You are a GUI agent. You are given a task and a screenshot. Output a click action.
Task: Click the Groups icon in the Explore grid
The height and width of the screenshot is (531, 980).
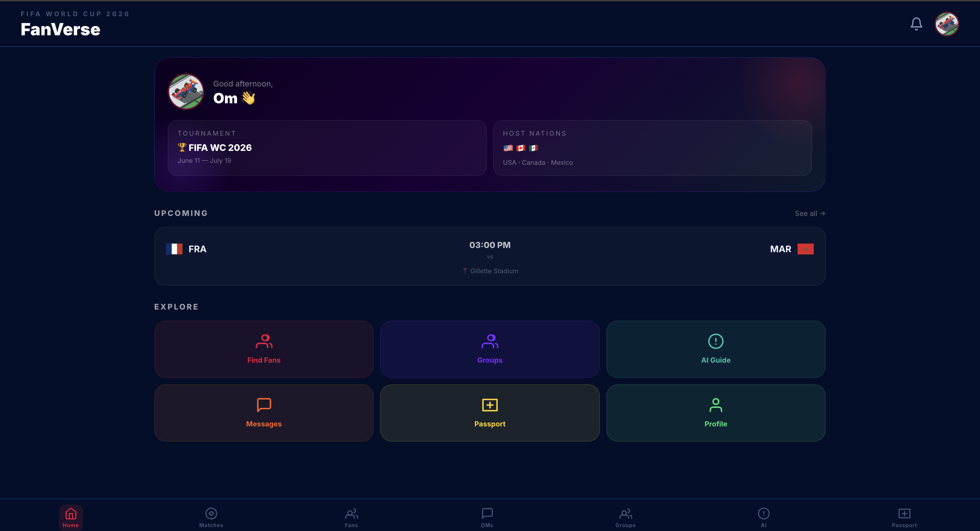pos(490,341)
